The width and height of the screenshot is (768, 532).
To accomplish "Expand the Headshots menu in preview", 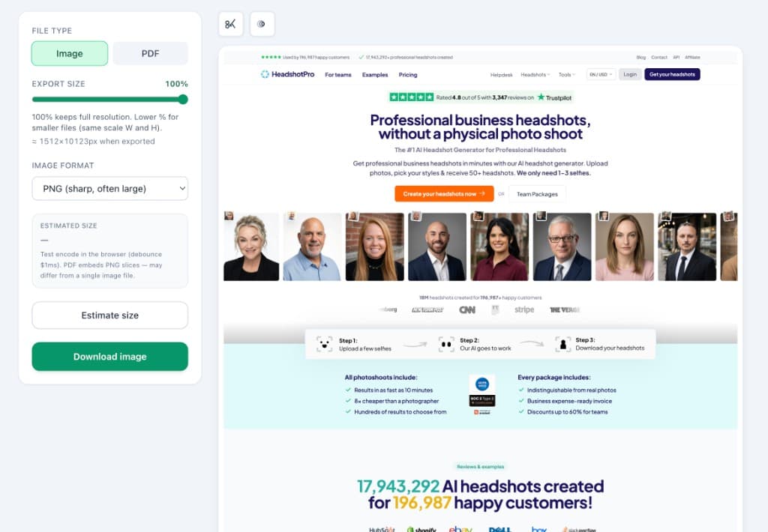I will tap(535, 75).
